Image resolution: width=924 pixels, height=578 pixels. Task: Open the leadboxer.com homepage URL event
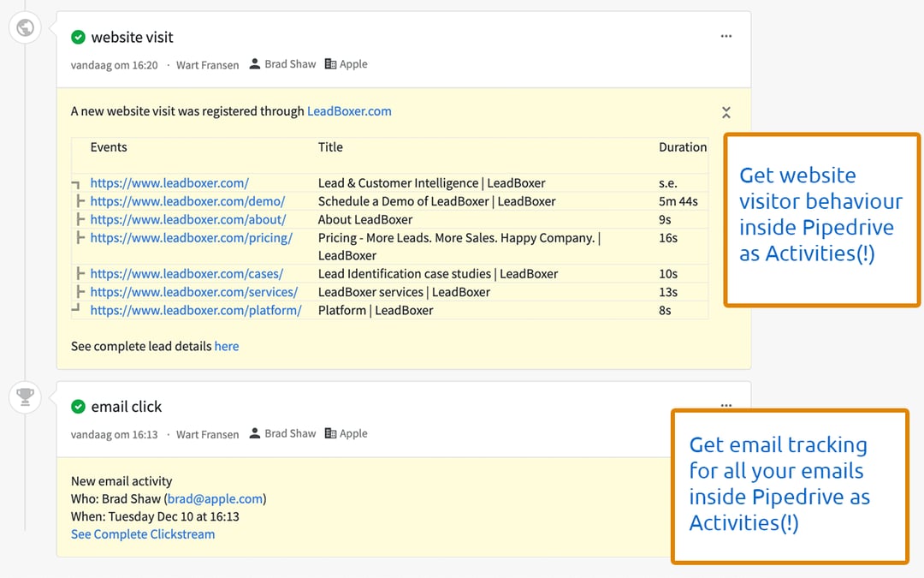tap(169, 183)
